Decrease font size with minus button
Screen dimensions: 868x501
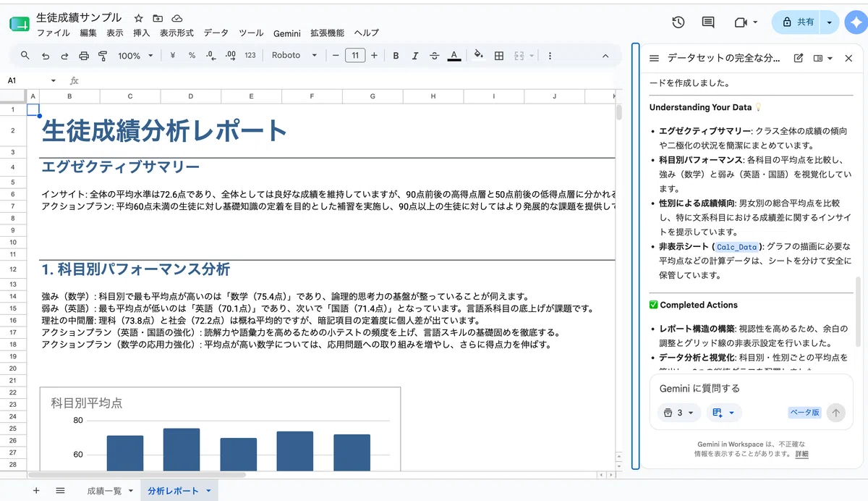[x=336, y=56]
